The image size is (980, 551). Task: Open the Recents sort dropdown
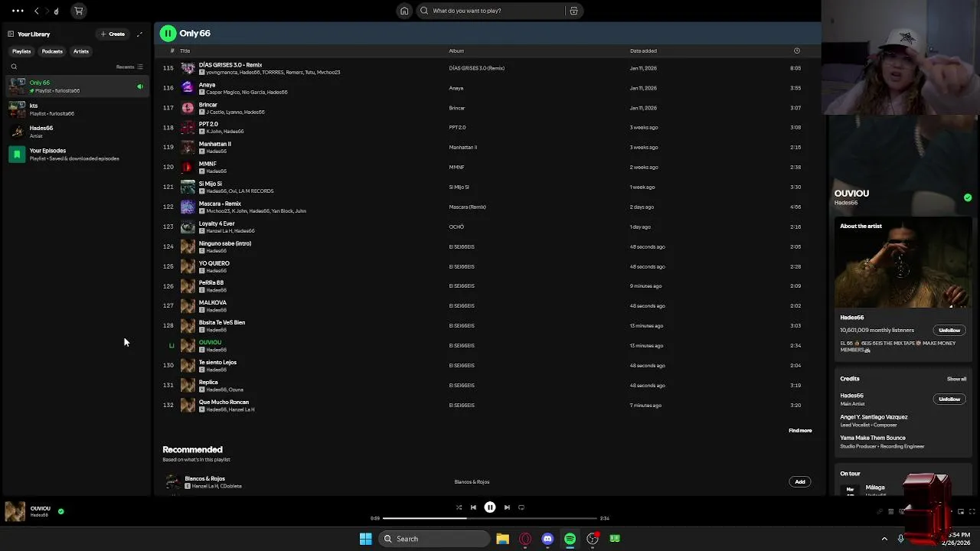129,67
